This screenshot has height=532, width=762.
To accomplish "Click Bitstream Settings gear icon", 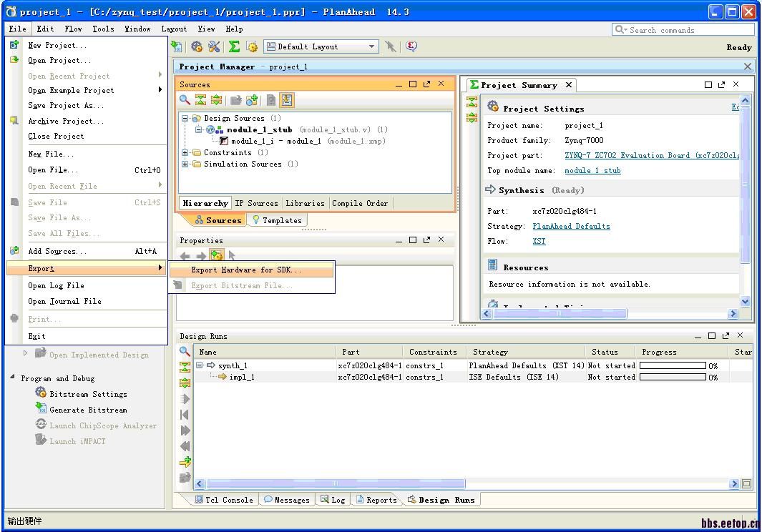I will tap(41, 393).
